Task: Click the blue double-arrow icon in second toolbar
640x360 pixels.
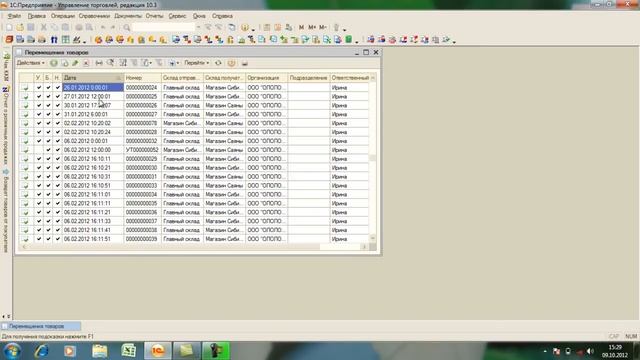Action: [54, 40]
